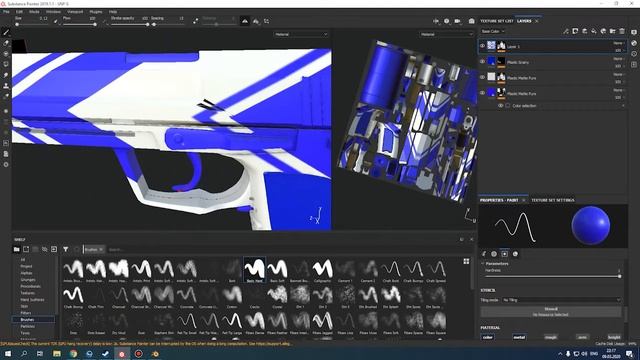Image resolution: width=640 pixels, height=360 pixels.
Task: Click the add mask icon in Layers toolbar
Action: pos(575,31)
